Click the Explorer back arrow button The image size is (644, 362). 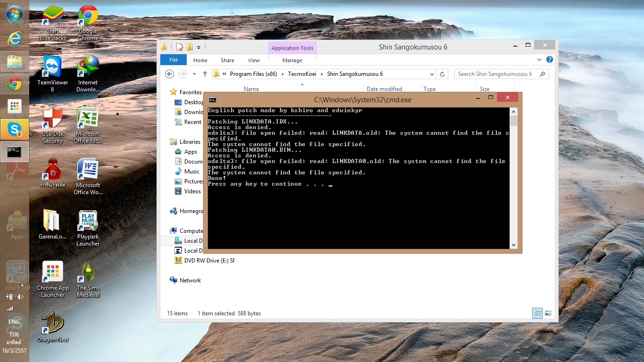(x=170, y=74)
